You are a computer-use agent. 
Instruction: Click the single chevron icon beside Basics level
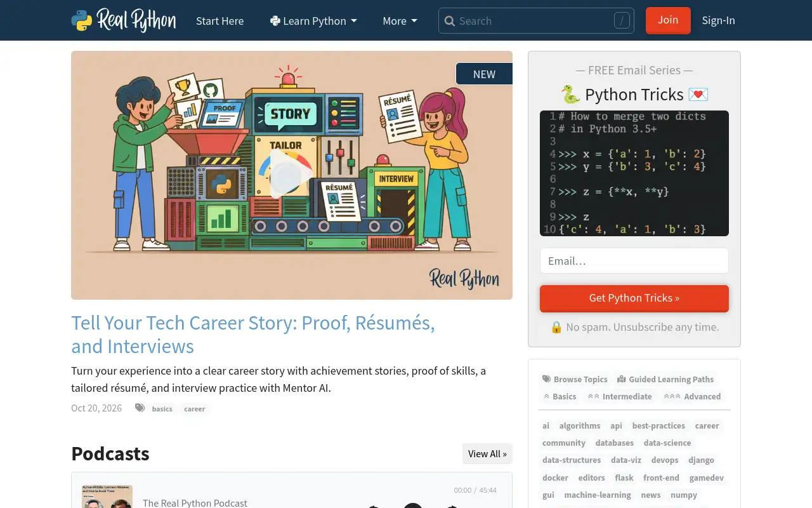546,396
